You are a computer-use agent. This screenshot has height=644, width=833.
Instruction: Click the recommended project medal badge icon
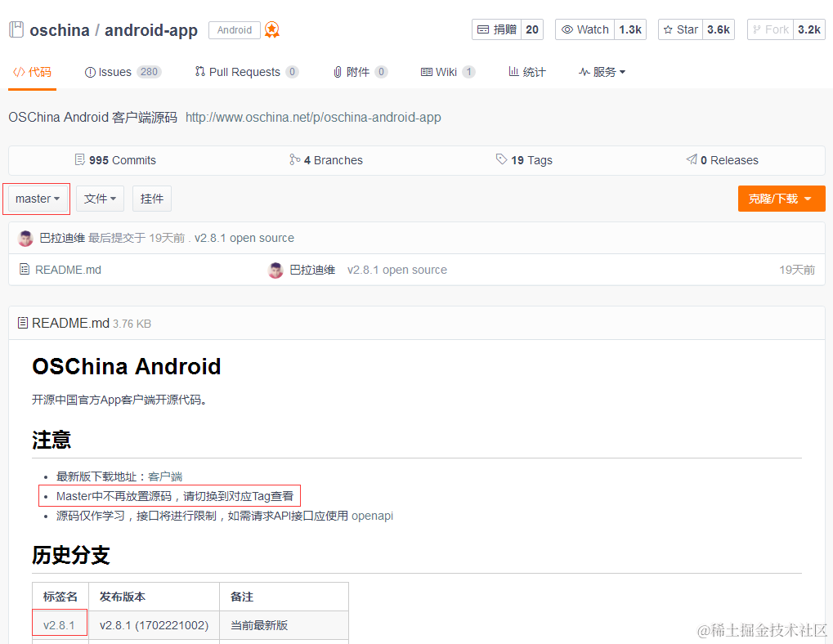[272, 29]
